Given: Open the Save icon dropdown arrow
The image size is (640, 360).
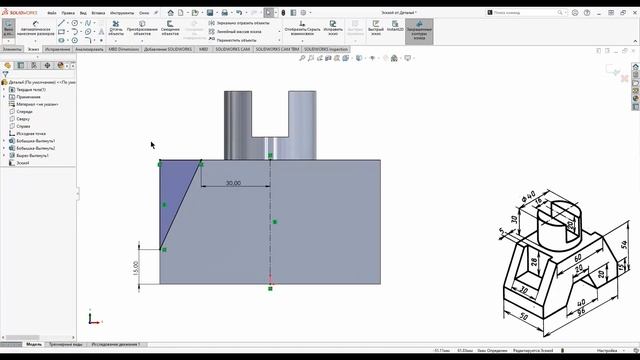Looking at the screenshot, I should point(216,13).
